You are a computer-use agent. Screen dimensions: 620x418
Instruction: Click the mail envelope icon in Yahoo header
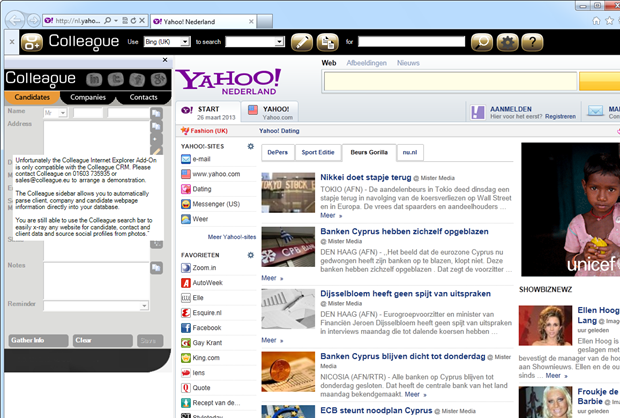click(595, 111)
